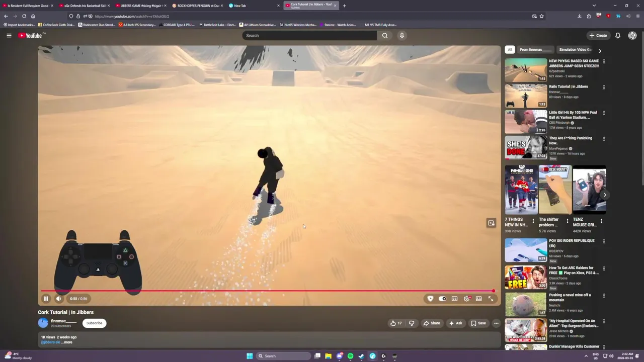Show more filter chips with arrow

(600, 50)
